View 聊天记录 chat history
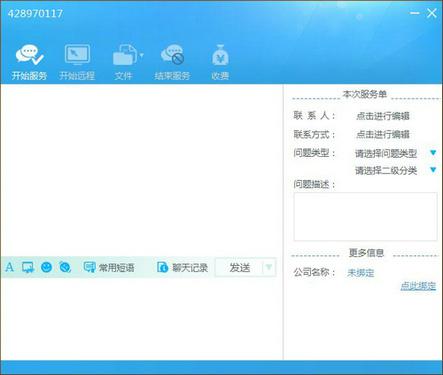Screen dimensions: 443x375 pyautogui.click(x=182, y=267)
